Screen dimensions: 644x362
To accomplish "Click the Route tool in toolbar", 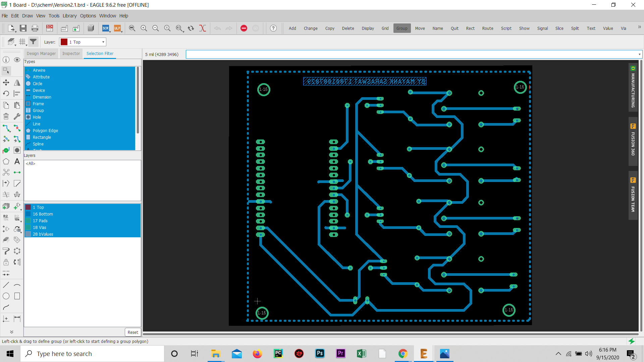I will pyautogui.click(x=487, y=28).
